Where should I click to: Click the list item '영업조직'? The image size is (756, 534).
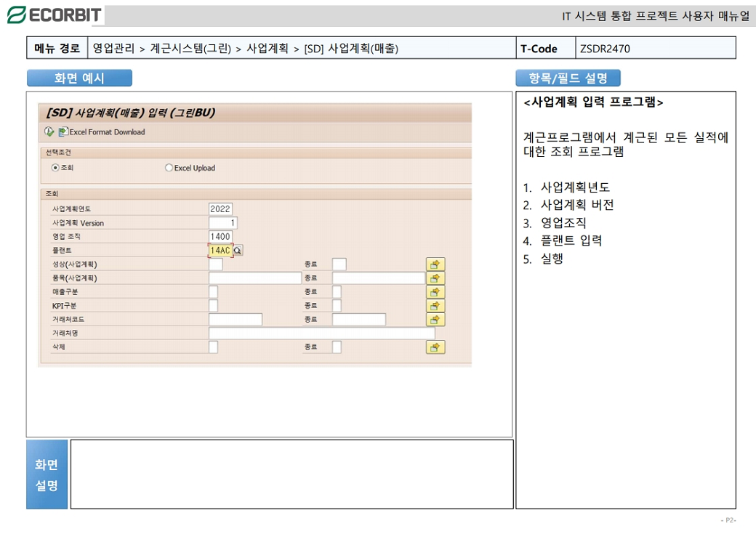tap(563, 222)
